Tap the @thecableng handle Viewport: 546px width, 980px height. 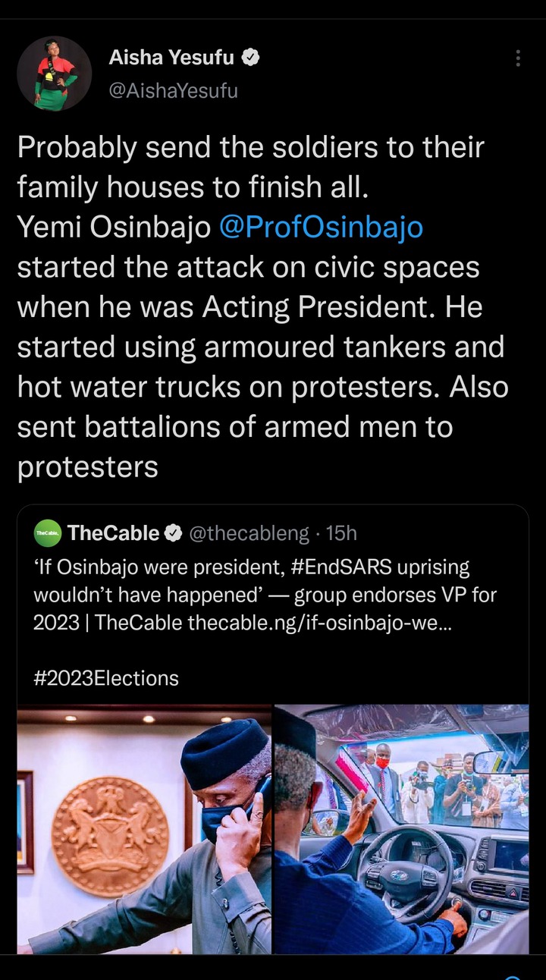click(249, 534)
